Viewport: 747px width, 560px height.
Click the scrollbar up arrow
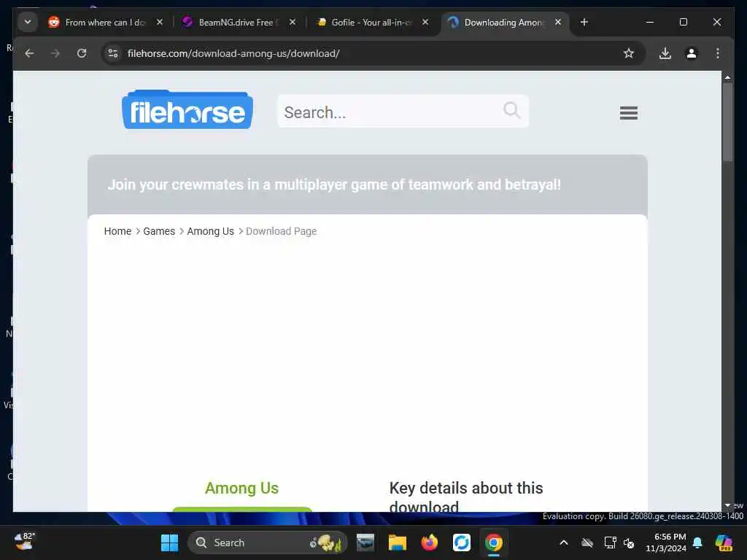tap(727, 77)
